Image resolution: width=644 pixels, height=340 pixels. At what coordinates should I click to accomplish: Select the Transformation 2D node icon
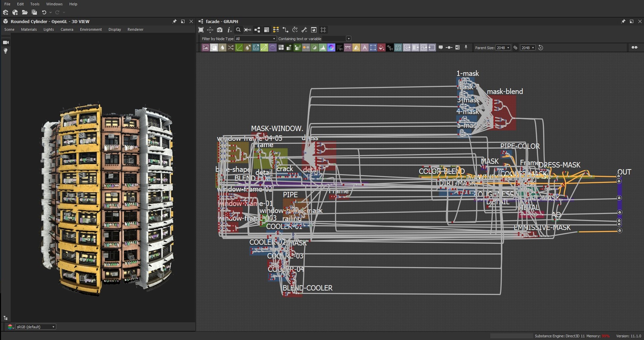pos(256,48)
